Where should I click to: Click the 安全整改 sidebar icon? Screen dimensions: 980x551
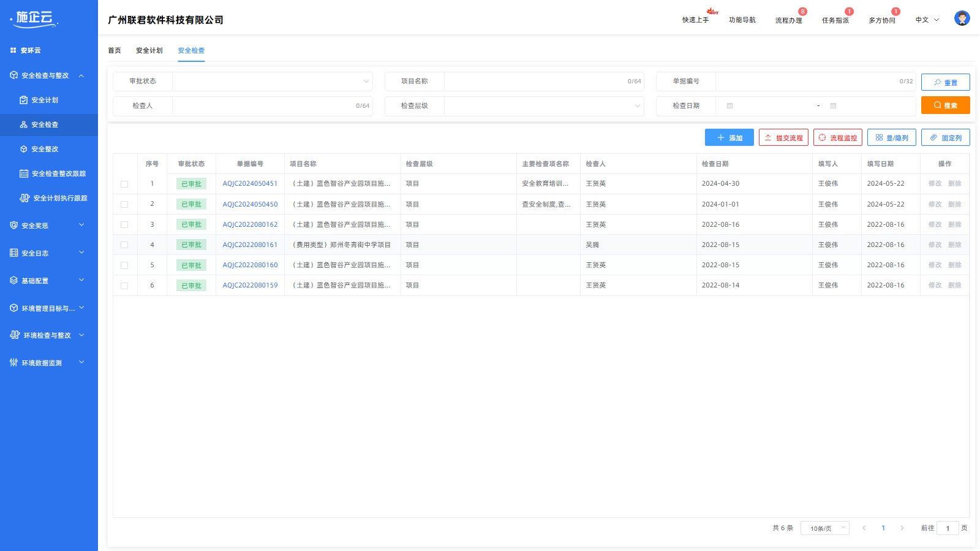point(24,149)
